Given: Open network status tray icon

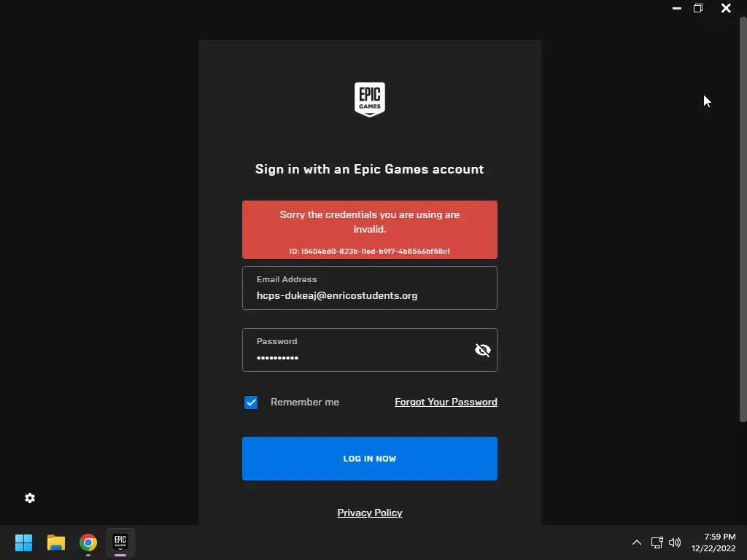Looking at the screenshot, I should tap(657, 542).
